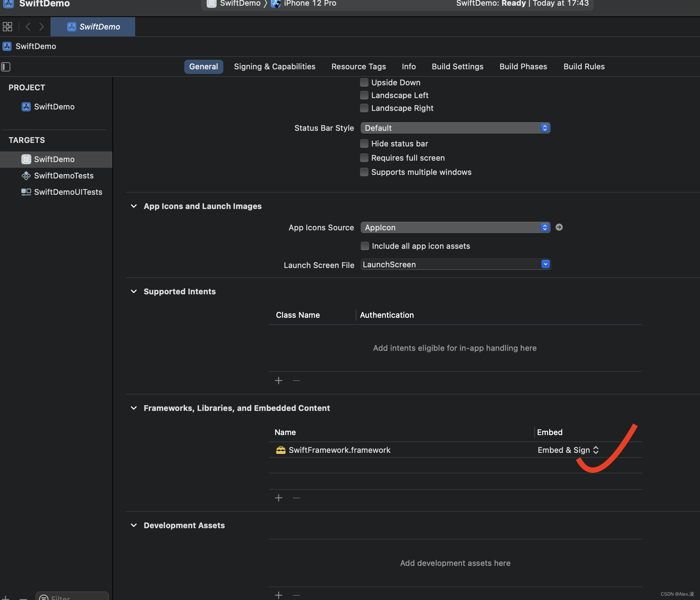This screenshot has height=600, width=700.
Task: Click the SwiftFramework.framework toolbox icon
Action: (x=281, y=450)
